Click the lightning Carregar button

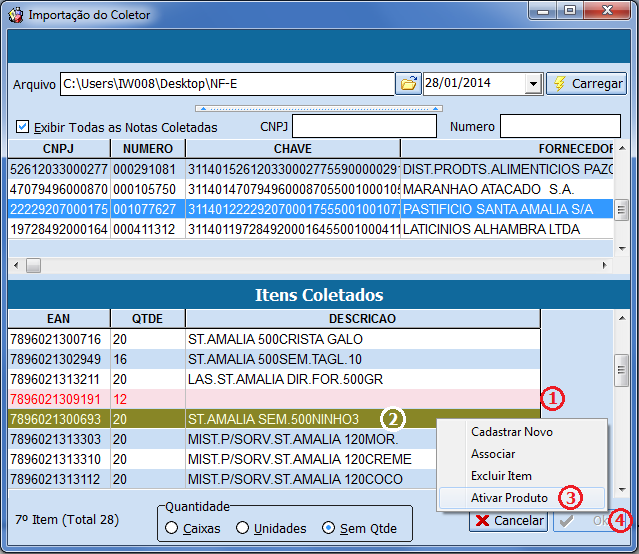pos(586,83)
